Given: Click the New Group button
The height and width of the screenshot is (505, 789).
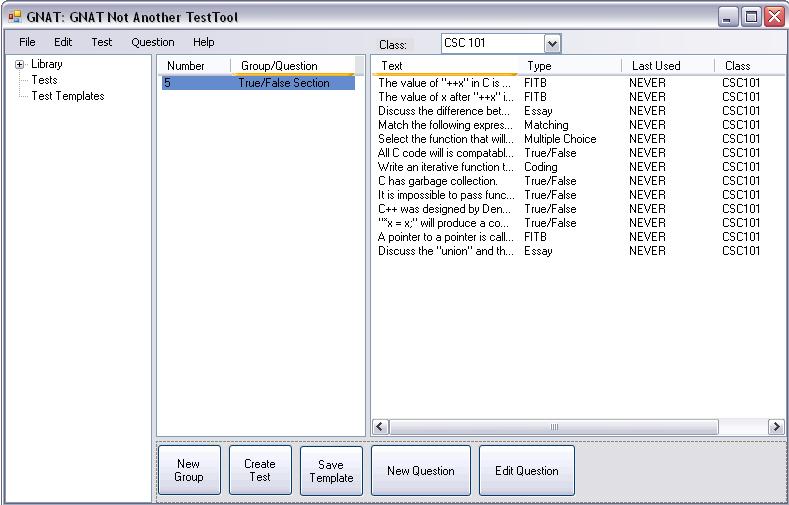Looking at the screenshot, I should [x=188, y=471].
